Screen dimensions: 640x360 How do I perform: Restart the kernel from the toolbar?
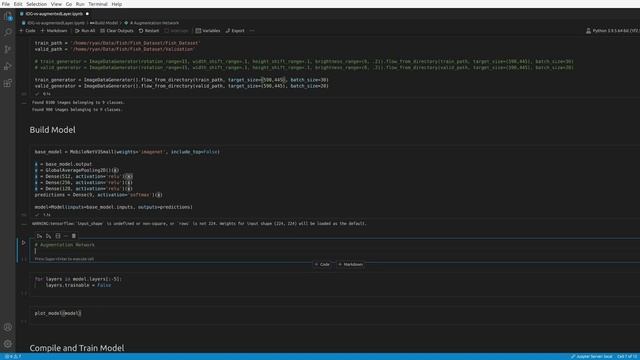point(149,31)
